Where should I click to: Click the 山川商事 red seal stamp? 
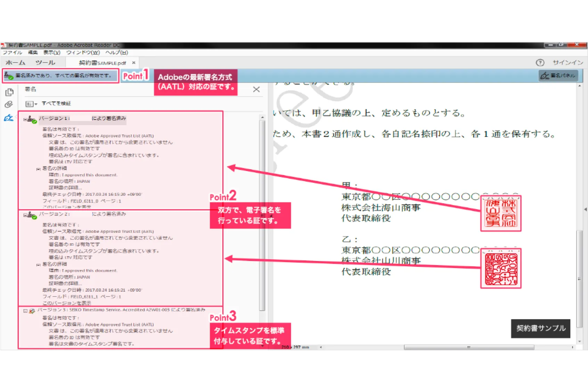point(500,268)
